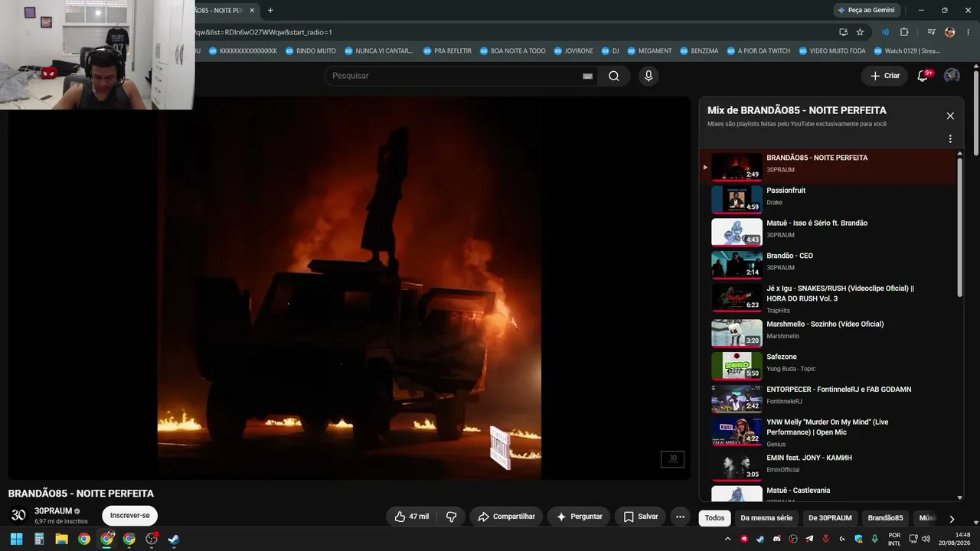Screen dimensions: 980x551
Task: Open the on-screen keyboard in the search box
Action: tap(587, 76)
